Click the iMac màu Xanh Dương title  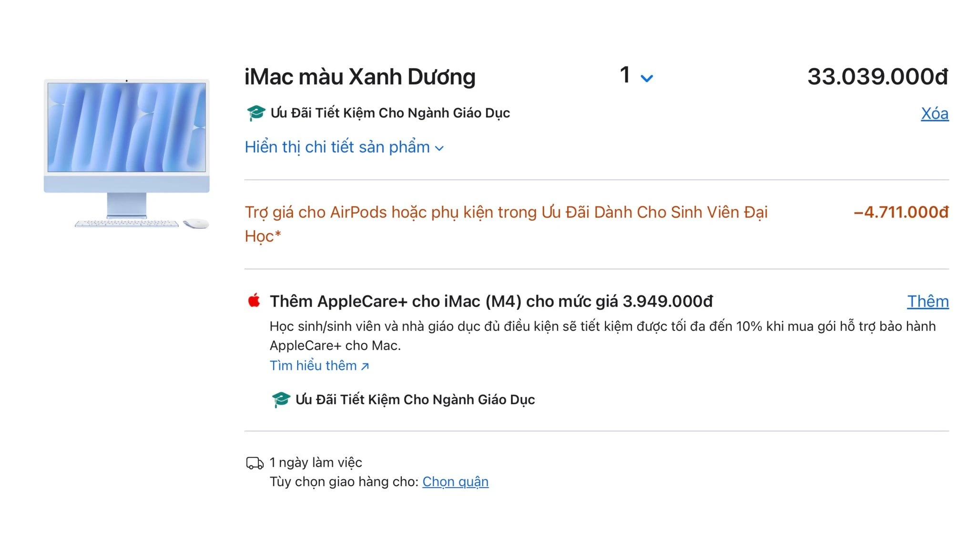(360, 77)
